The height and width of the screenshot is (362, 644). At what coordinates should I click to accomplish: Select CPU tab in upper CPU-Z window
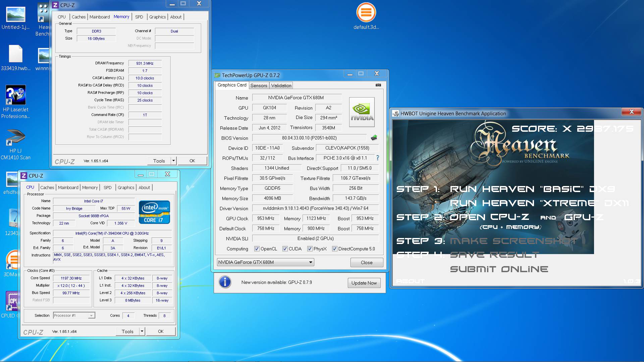point(62,17)
